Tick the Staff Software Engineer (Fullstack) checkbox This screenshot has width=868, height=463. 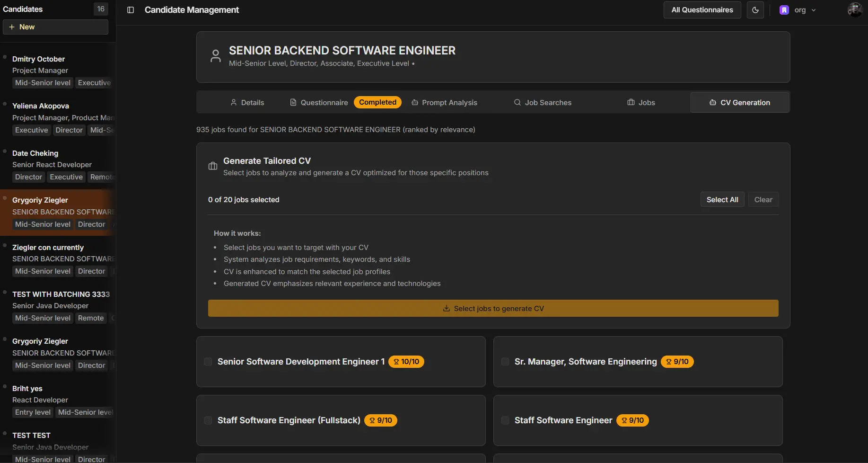click(208, 420)
